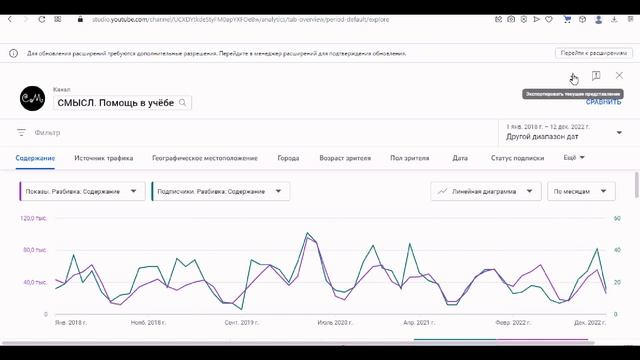The image size is (640, 360).
Task: Click the channel logo avatar
Action: click(x=32, y=98)
